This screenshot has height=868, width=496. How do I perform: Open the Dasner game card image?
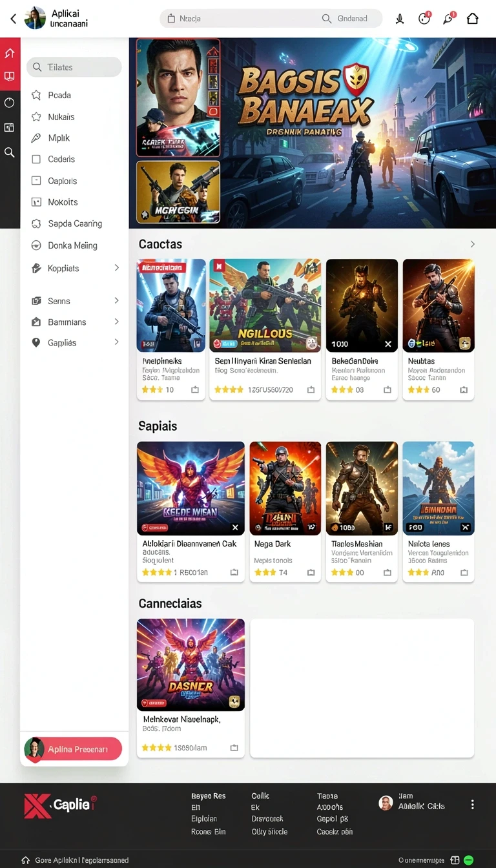click(191, 665)
